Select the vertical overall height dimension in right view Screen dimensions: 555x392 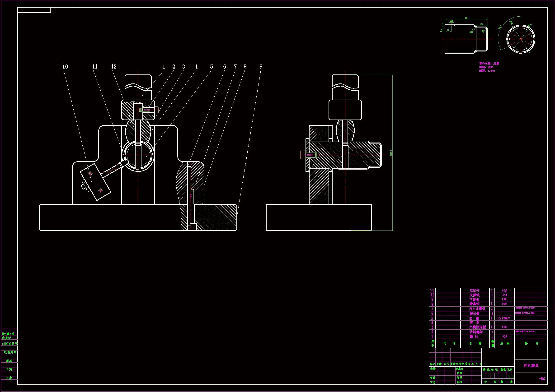coord(391,152)
